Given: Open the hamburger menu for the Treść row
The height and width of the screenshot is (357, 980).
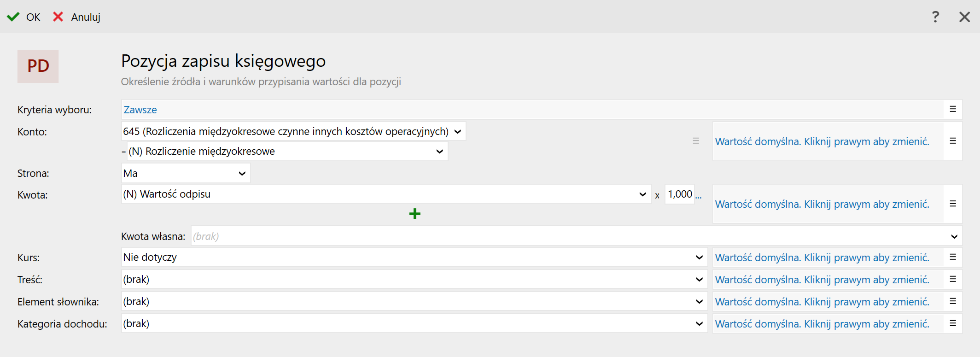Looking at the screenshot, I should (x=953, y=279).
